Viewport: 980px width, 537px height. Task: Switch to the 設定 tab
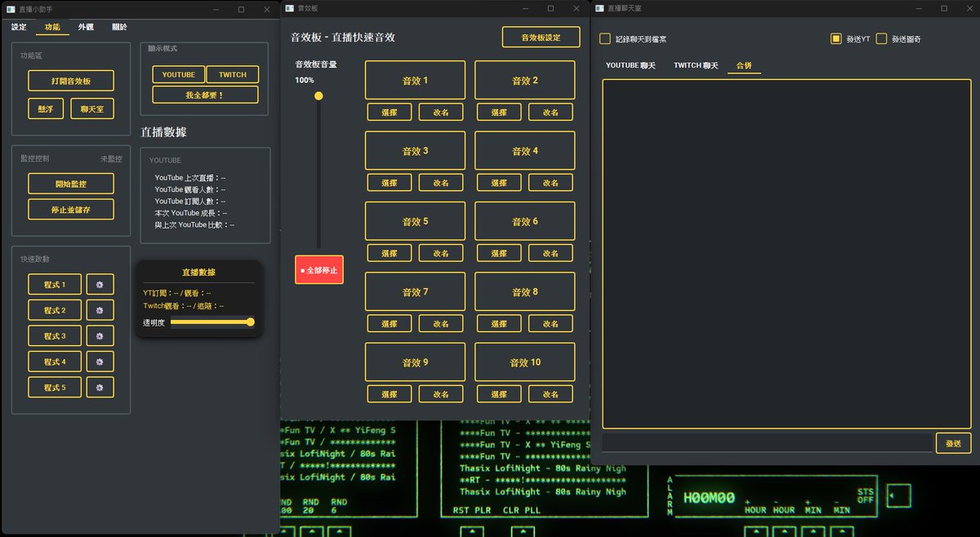(x=19, y=27)
